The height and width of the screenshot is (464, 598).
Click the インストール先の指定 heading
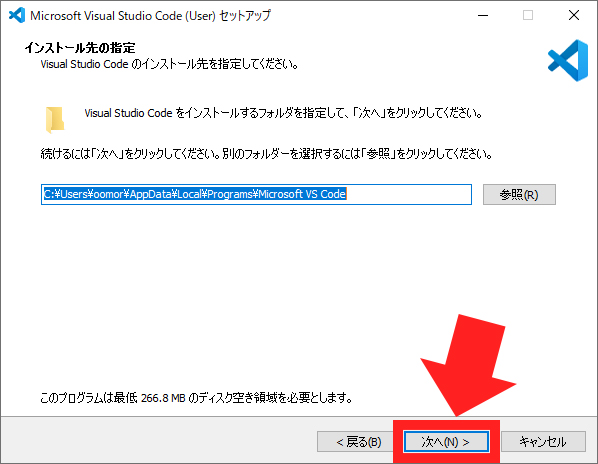(x=80, y=48)
